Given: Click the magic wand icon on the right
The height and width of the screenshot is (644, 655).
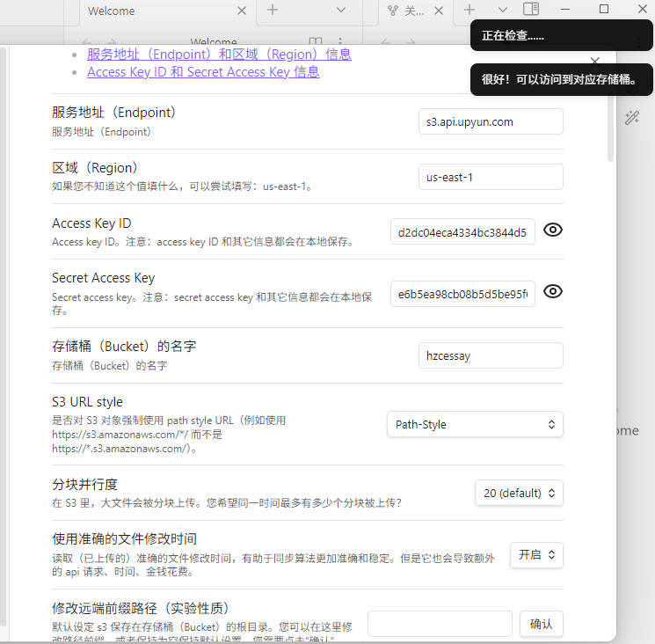Looking at the screenshot, I should click(631, 118).
